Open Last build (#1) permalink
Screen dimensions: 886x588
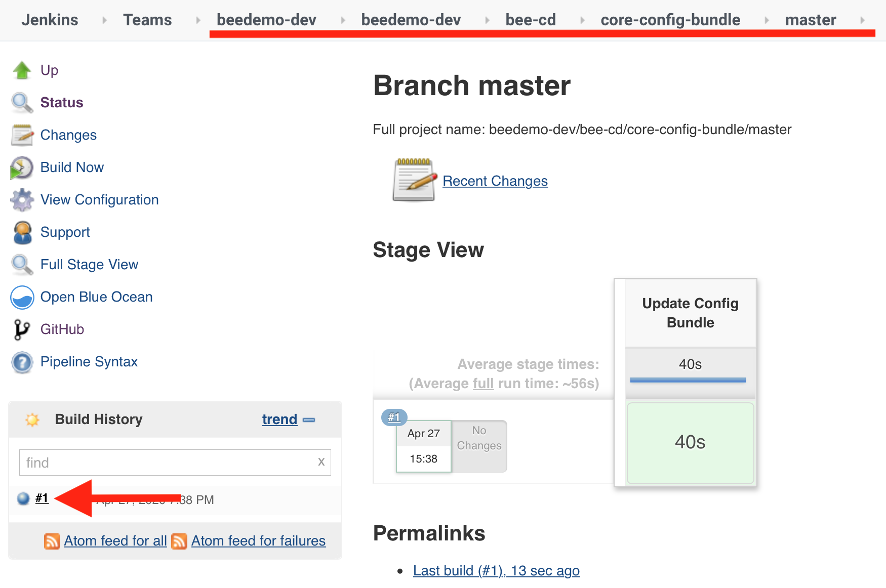[496, 571]
